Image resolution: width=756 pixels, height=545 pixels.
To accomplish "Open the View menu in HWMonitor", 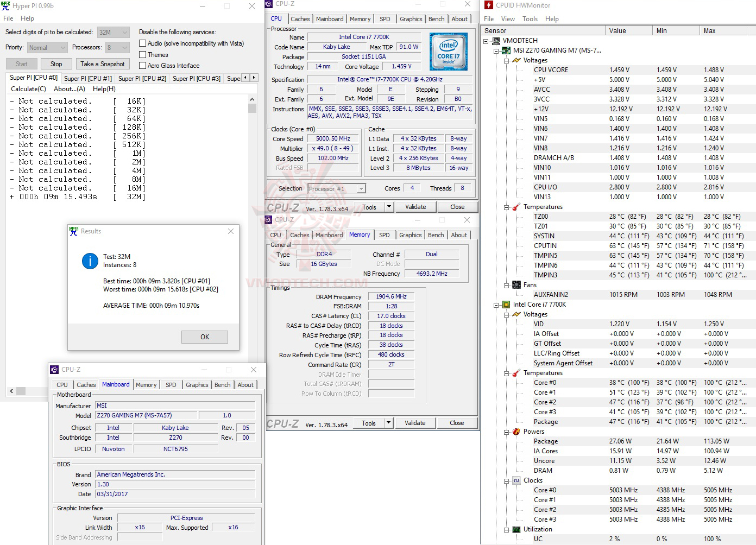I will pyautogui.click(x=508, y=18).
